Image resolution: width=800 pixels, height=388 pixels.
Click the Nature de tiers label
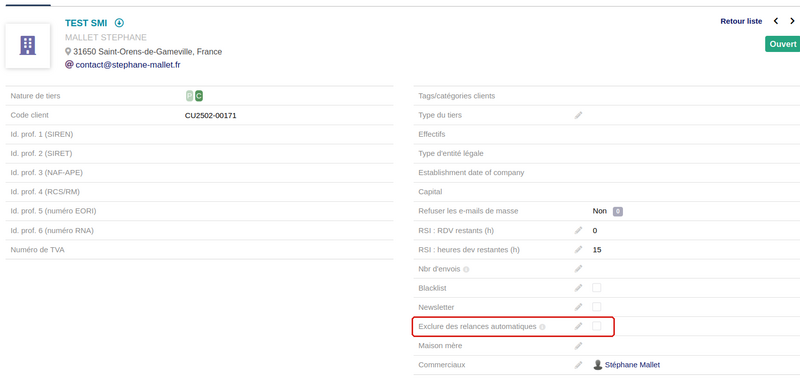[x=35, y=96]
